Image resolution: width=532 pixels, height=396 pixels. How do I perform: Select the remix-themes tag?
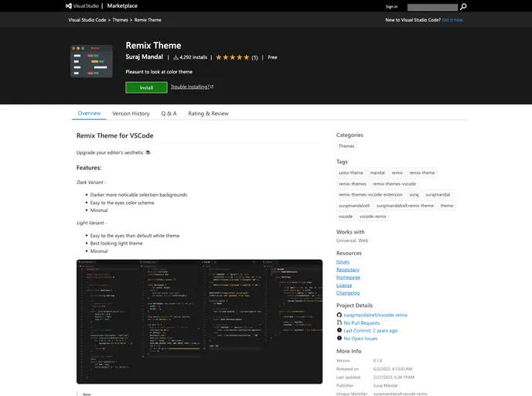click(353, 183)
